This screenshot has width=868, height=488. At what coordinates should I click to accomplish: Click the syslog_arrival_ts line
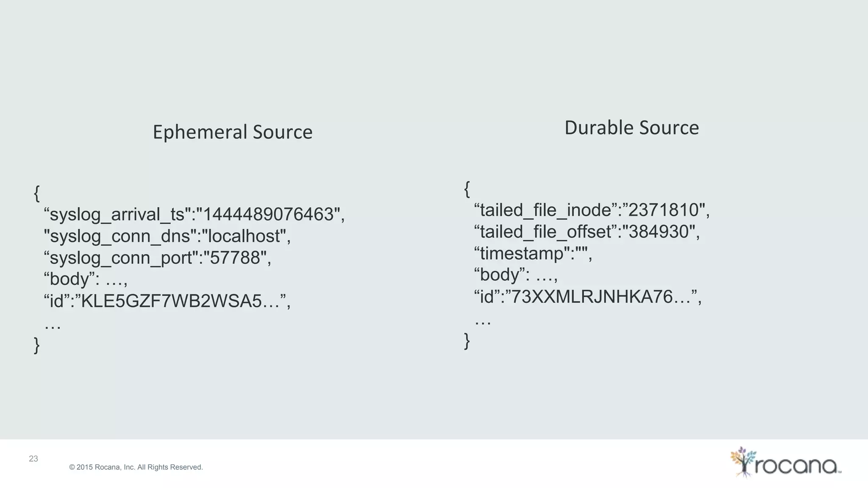pos(195,214)
